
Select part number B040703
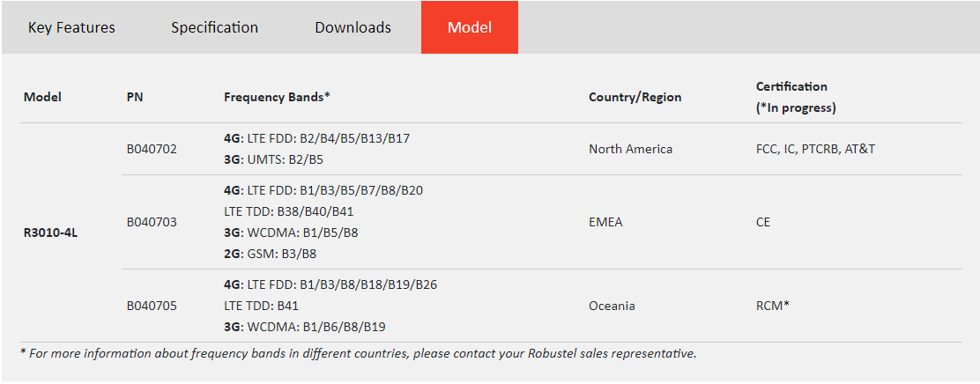152,222
